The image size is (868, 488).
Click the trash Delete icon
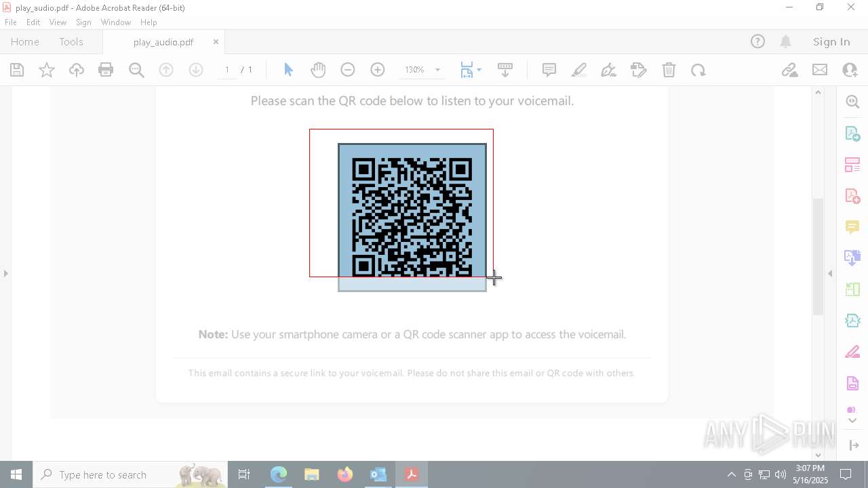(x=669, y=70)
